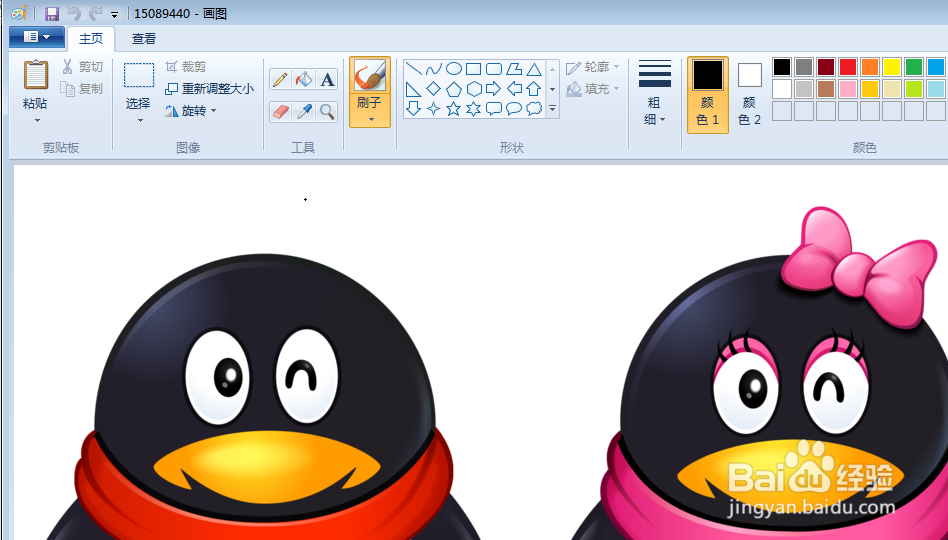
Task: Choose the Four-point star shape
Action: (433, 109)
